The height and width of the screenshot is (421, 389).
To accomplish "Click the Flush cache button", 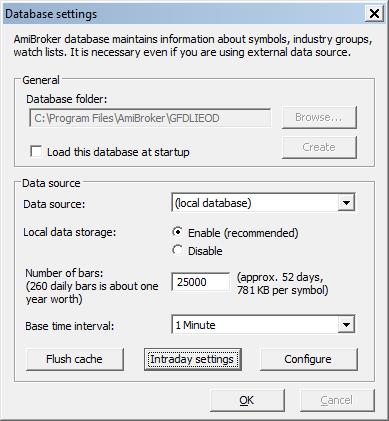I will coord(74,359).
